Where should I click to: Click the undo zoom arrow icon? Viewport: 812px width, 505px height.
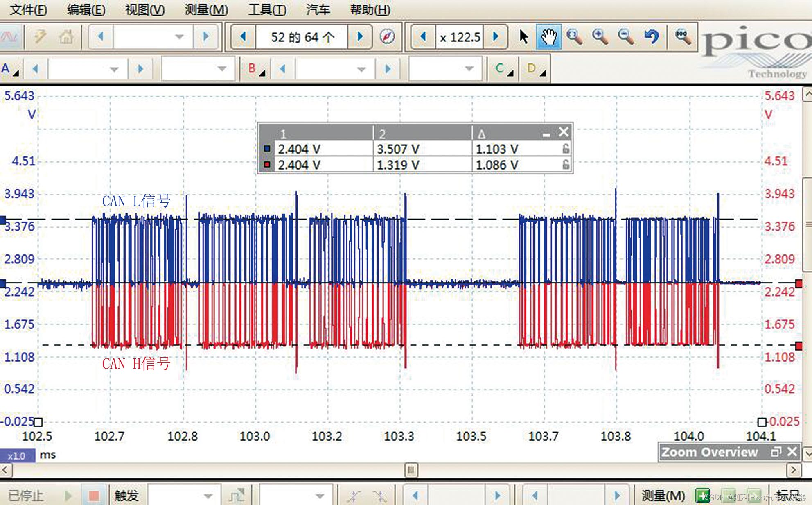click(652, 37)
